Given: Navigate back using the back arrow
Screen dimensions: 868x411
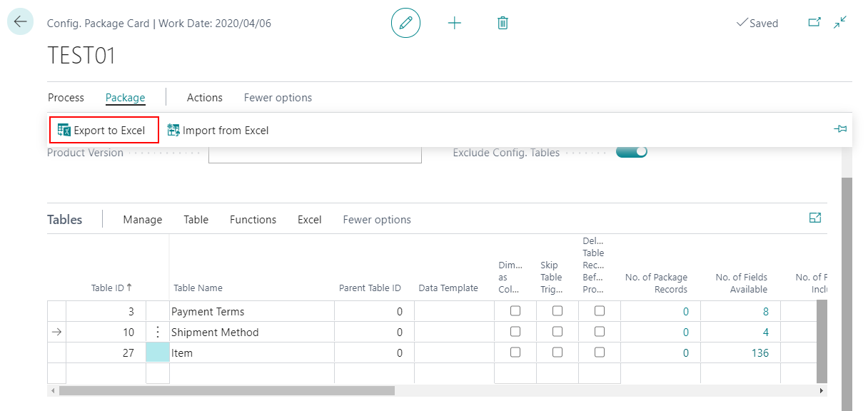Looking at the screenshot, I should 20,21.
